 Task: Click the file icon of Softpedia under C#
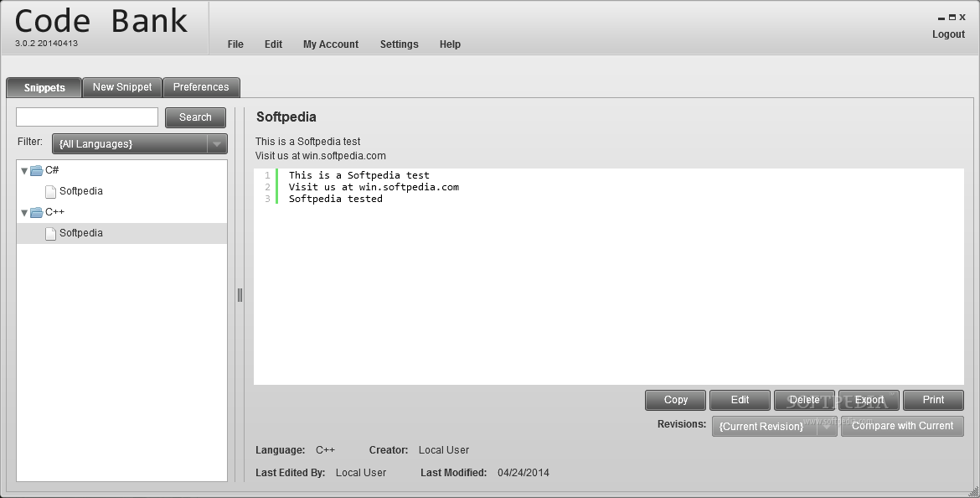[x=50, y=191]
